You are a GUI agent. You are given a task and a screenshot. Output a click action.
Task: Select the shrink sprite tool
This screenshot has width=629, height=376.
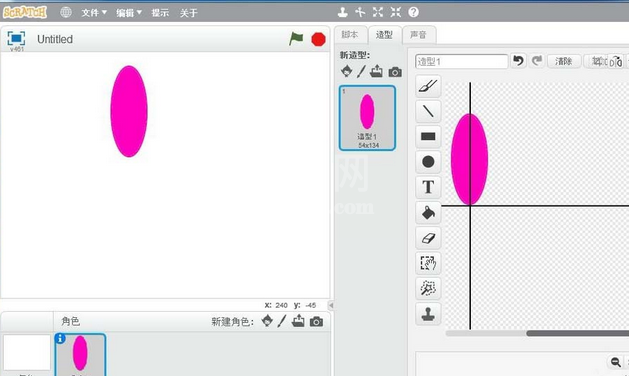396,12
